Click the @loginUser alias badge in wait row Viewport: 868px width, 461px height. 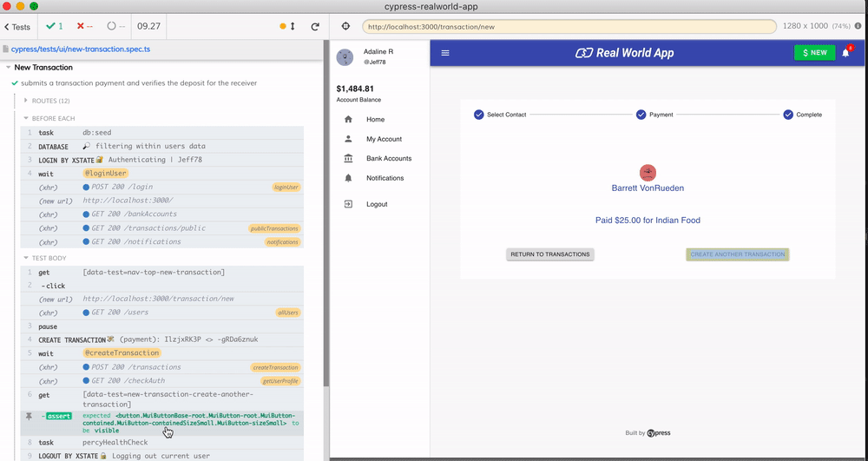pyautogui.click(x=106, y=174)
